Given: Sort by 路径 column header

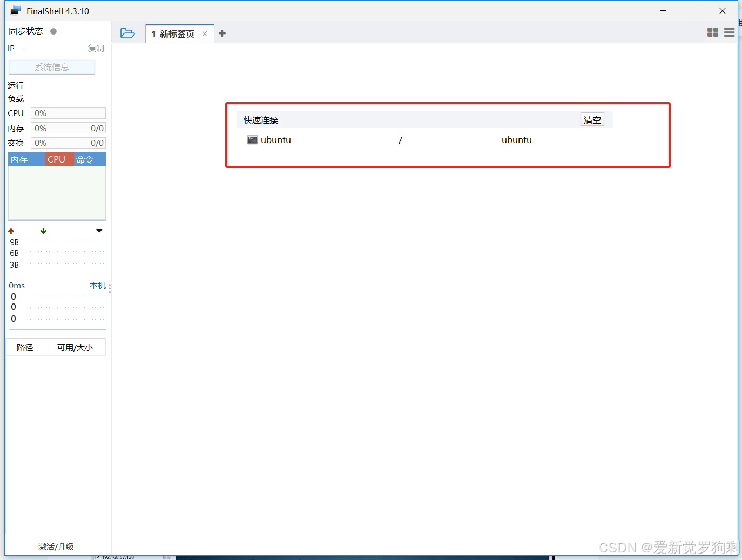Looking at the screenshot, I should pyautogui.click(x=25, y=347).
